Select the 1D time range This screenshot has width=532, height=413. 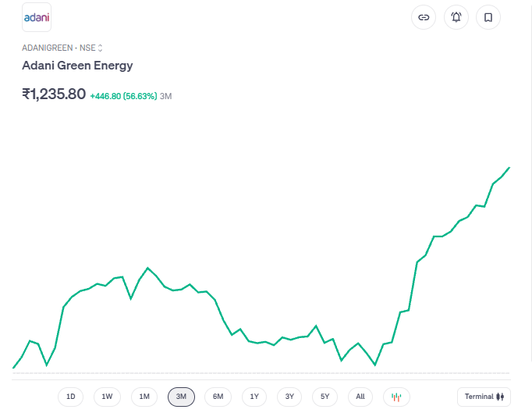pyautogui.click(x=71, y=397)
